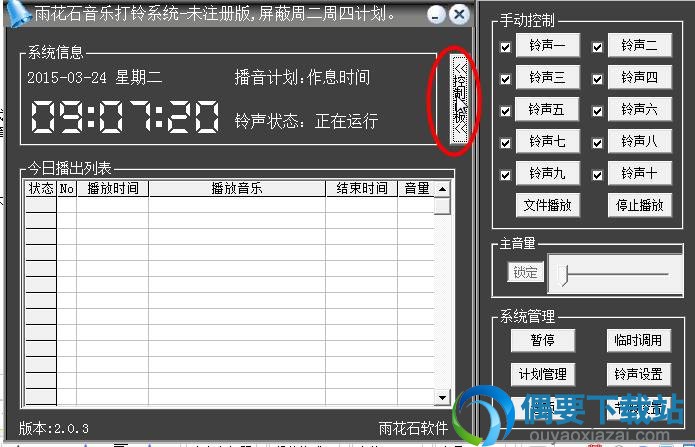This screenshot has height=447, width=695.
Task: Click the 主音量 slider thumb
Action: [563, 275]
